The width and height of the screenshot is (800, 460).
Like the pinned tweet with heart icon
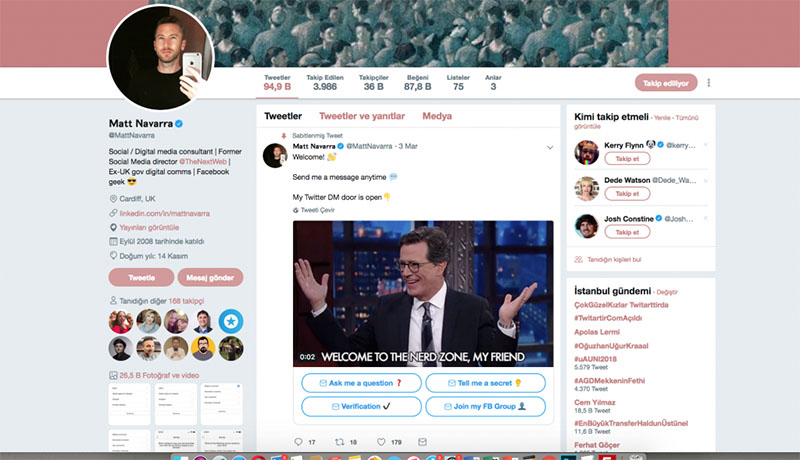click(381, 442)
